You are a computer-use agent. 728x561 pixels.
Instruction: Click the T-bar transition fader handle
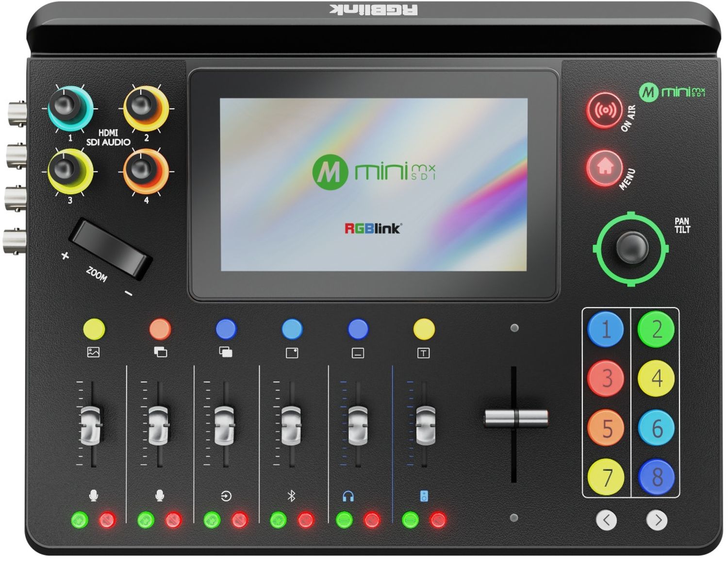516,418
